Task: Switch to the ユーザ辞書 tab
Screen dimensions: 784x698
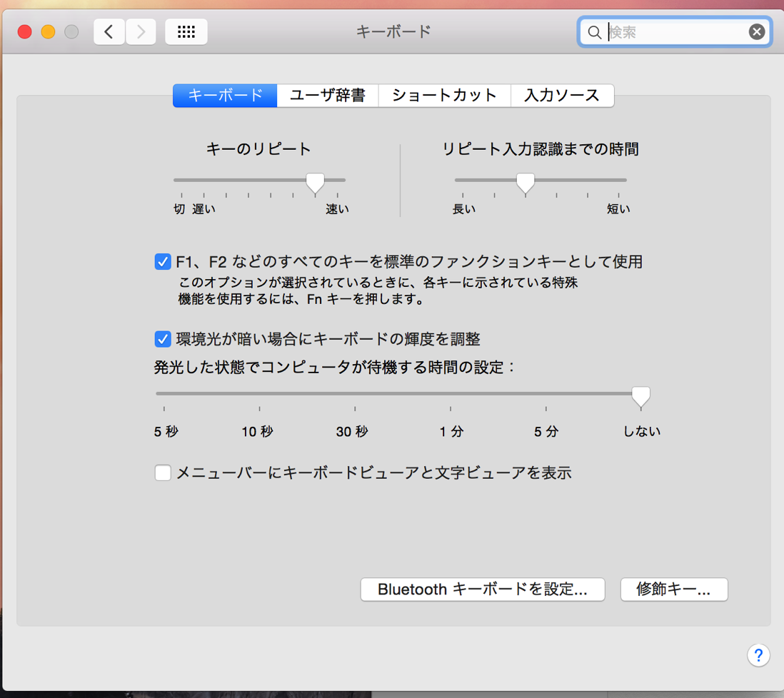Action: 328,96
